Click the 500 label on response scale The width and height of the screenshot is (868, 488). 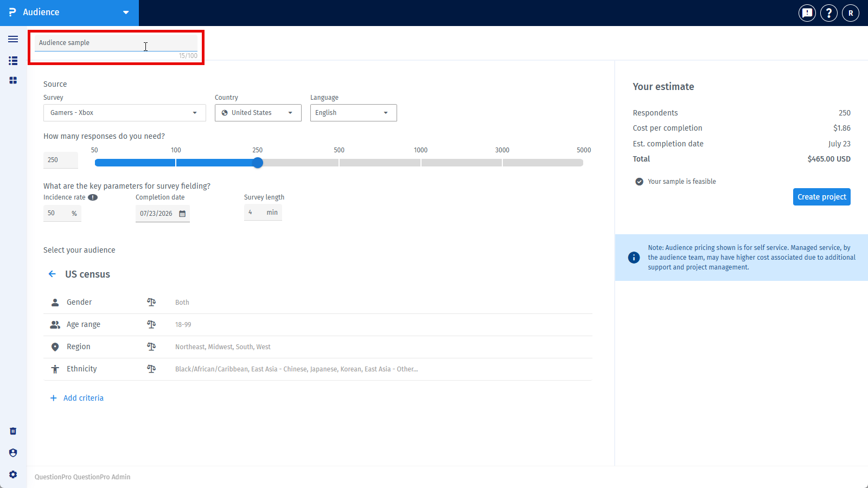(x=339, y=150)
